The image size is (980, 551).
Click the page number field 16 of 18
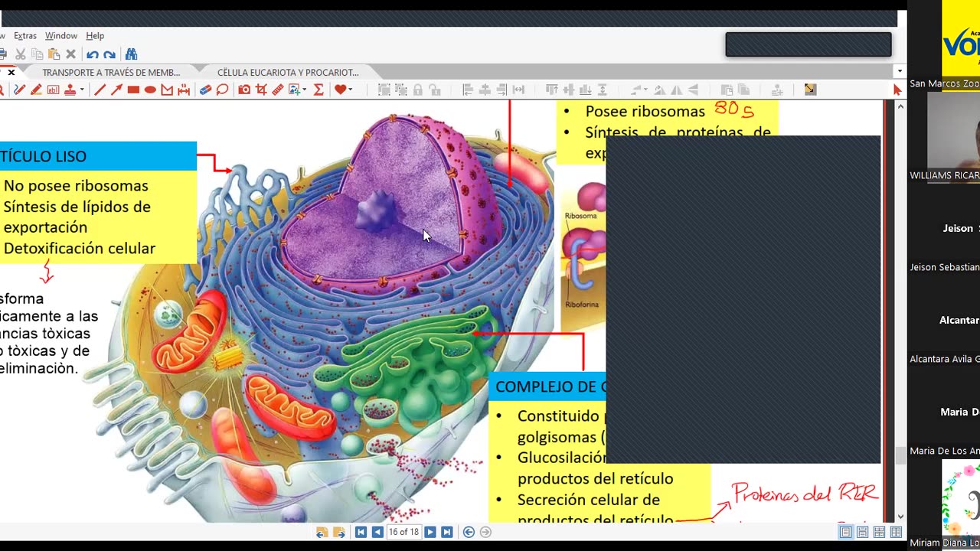click(403, 533)
